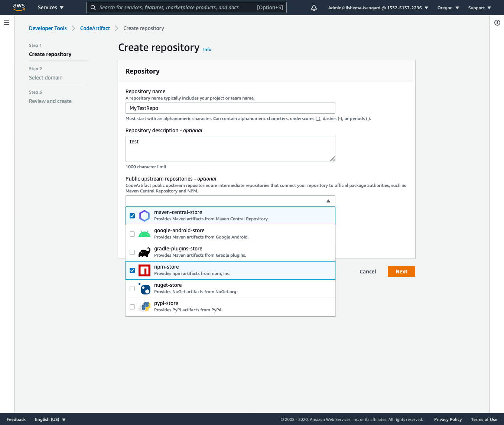Check the nuget-store checkbox
Image resolution: width=504 pixels, height=425 pixels.
[132, 289]
